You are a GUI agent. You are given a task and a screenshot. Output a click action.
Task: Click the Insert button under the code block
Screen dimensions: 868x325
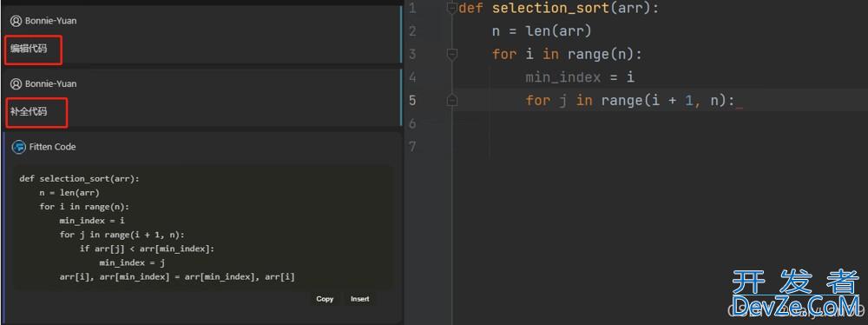pos(360,299)
